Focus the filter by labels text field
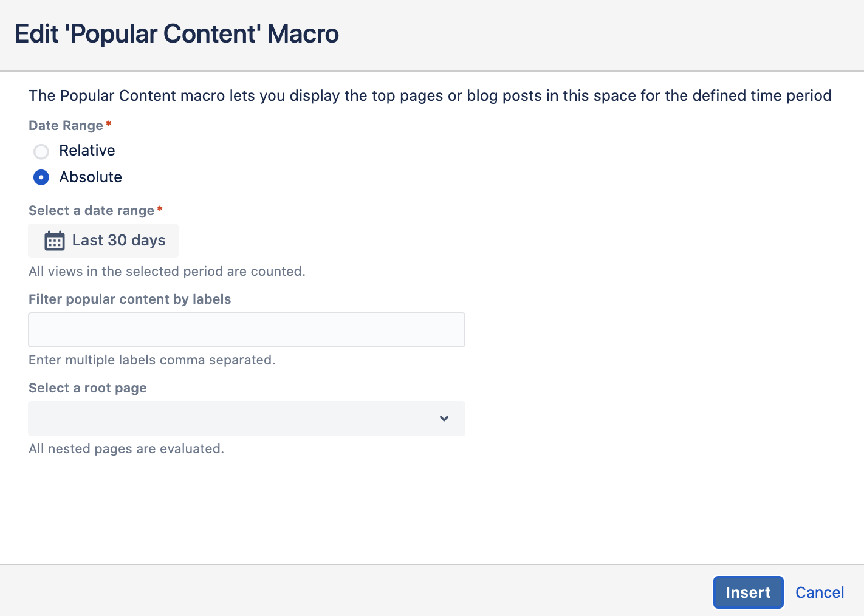The height and width of the screenshot is (616, 864). point(246,330)
